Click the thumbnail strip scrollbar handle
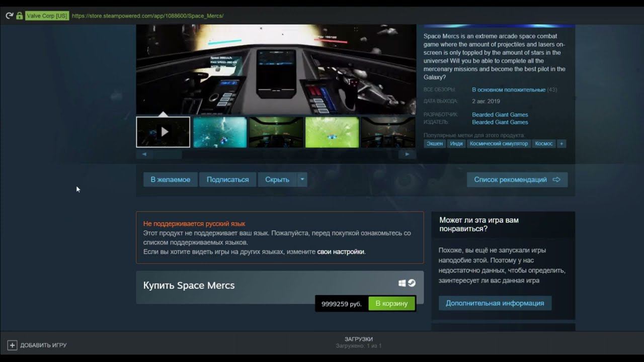 [x=168, y=154]
